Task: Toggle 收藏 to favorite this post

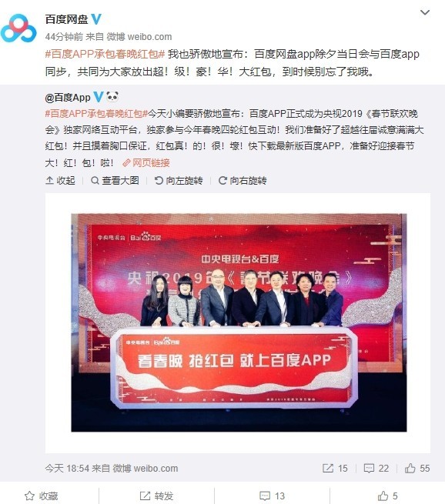Action: tap(41, 496)
